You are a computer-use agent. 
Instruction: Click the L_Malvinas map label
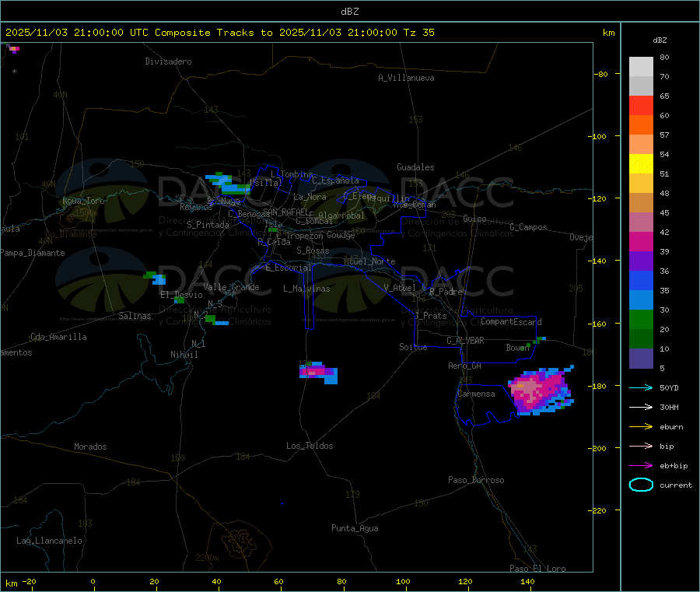click(306, 289)
